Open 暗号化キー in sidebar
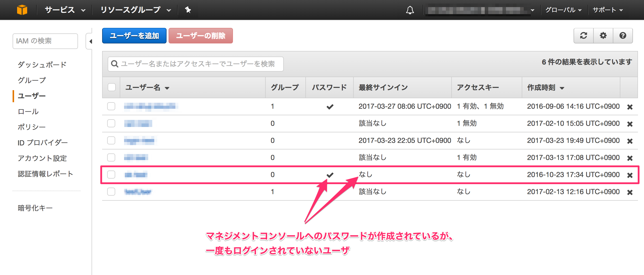Image resolution: width=644 pixels, height=275 pixels. 35,208
